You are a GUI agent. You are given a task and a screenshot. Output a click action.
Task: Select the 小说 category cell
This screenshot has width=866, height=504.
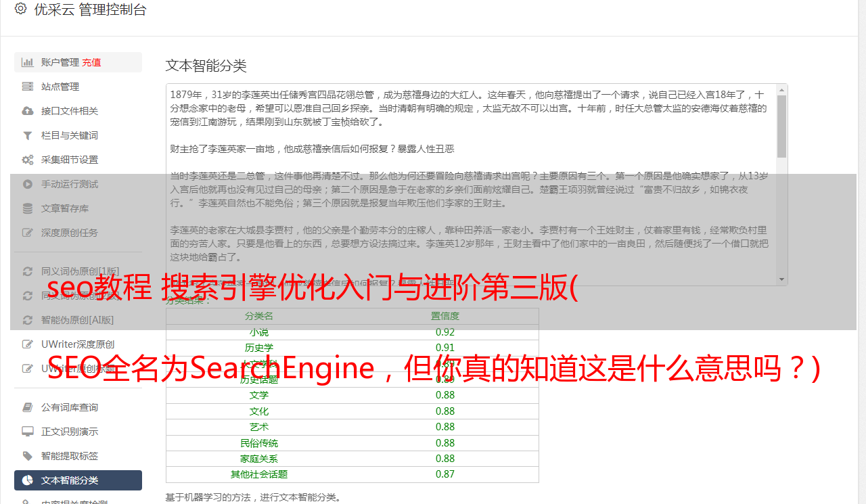pyautogui.click(x=259, y=332)
